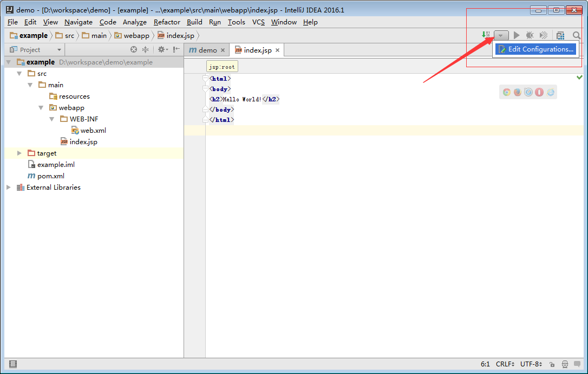Click the 6:1 cursor position indicator
Viewport: 588px width, 374px height.
pos(485,364)
